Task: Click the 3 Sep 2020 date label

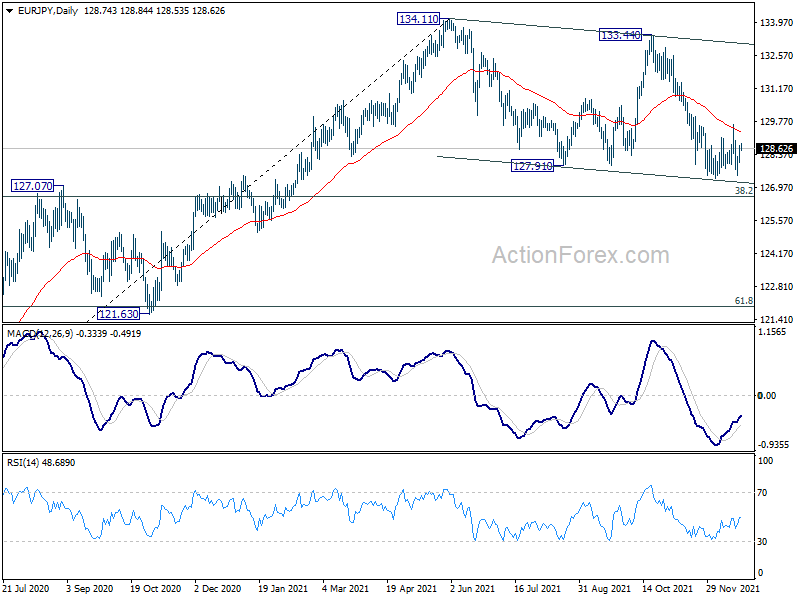Action: click(90, 589)
